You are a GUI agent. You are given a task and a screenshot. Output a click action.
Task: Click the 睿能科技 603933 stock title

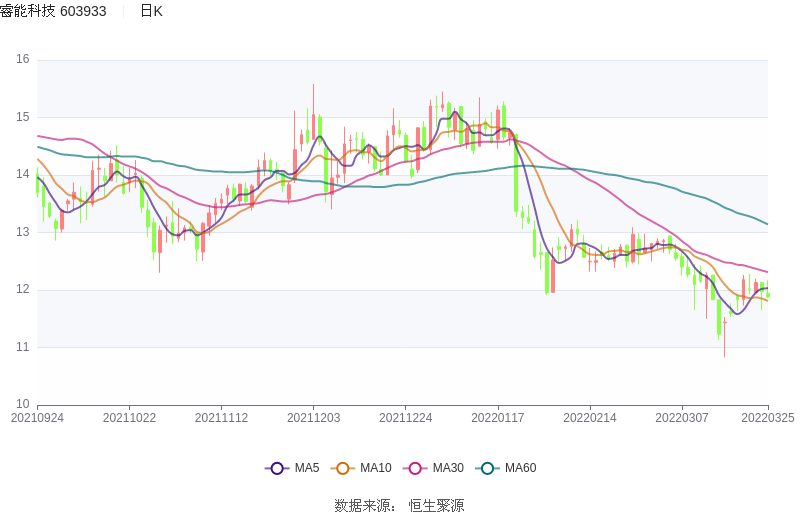54,11
